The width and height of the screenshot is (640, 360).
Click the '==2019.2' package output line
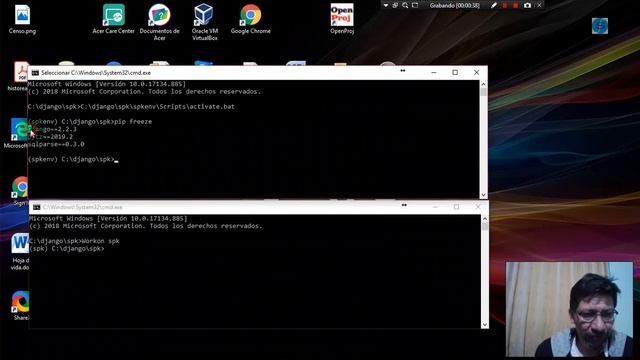click(50, 137)
